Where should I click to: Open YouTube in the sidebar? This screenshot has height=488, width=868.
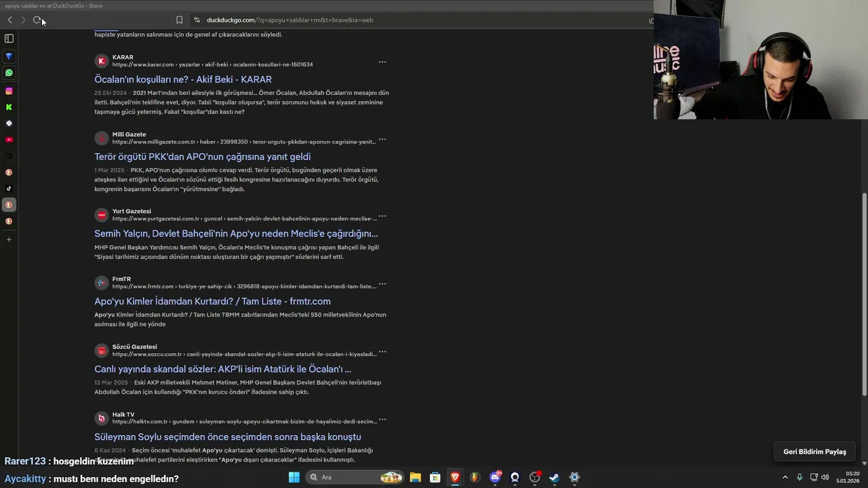9,140
